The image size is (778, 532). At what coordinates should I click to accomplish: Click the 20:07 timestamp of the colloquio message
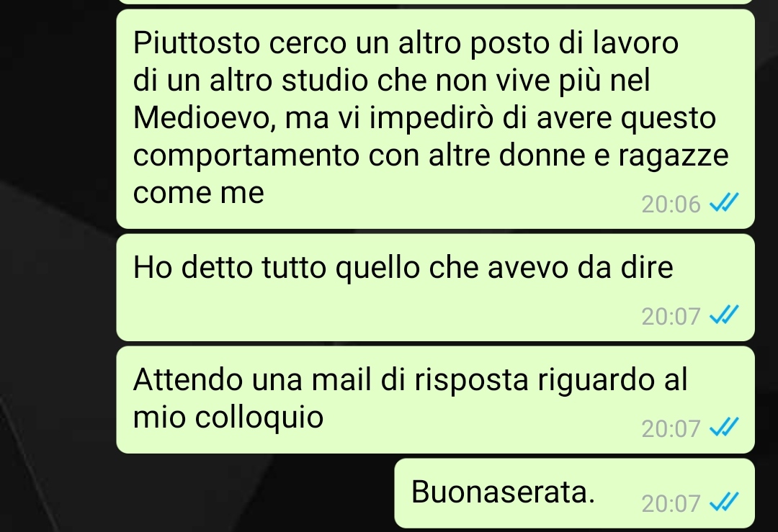click(x=671, y=429)
